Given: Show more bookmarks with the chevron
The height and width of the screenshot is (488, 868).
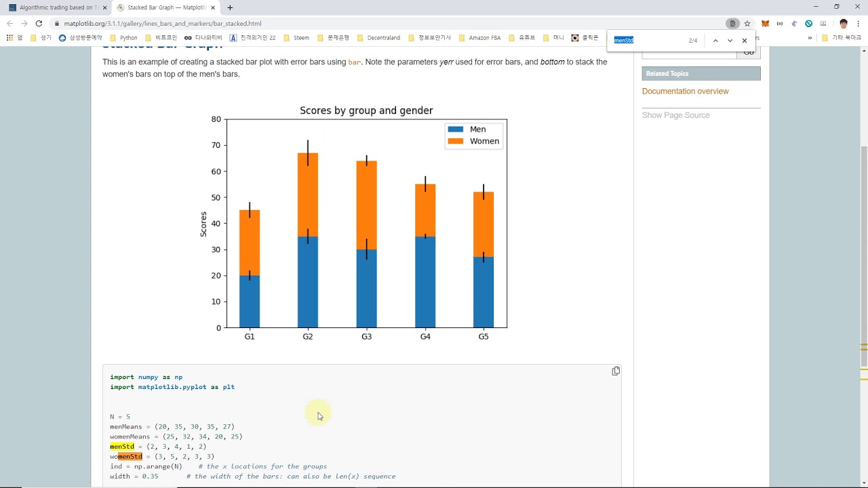Looking at the screenshot, I should click(x=810, y=38).
